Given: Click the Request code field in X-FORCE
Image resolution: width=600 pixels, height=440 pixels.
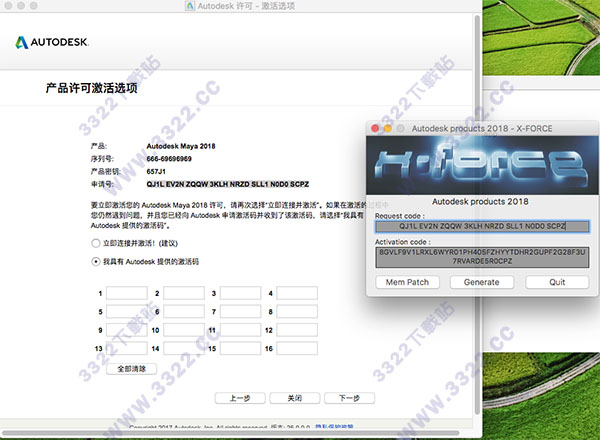Looking at the screenshot, I should pyautogui.click(x=482, y=226).
